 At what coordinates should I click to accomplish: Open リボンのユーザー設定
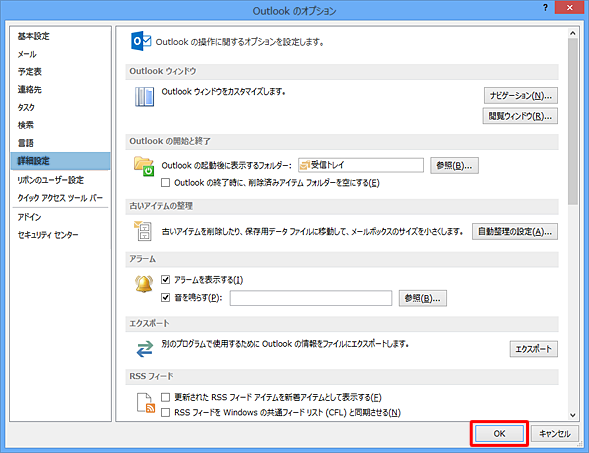click(x=60, y=180)
